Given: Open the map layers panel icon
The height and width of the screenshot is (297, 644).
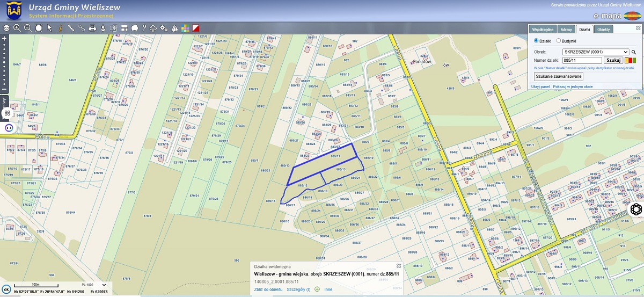Looking at the screenshot, I should 6,28.
